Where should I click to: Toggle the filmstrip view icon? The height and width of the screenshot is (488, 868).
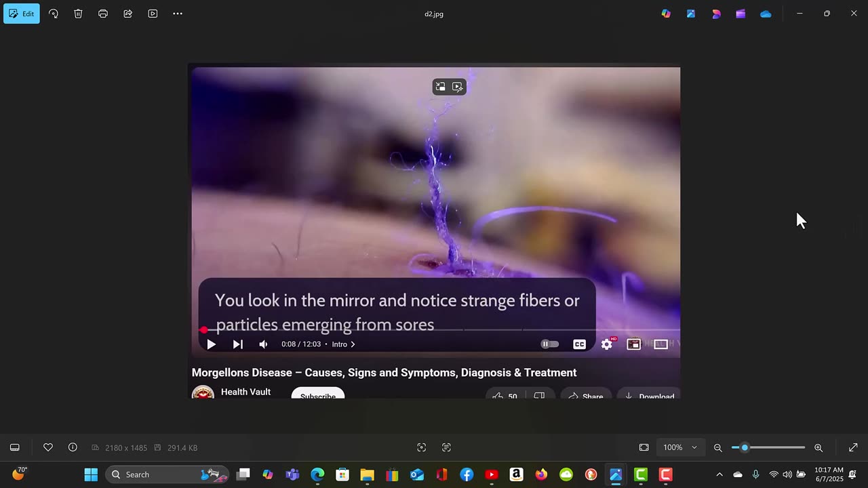pyautogui.click(x=15, y=447)
